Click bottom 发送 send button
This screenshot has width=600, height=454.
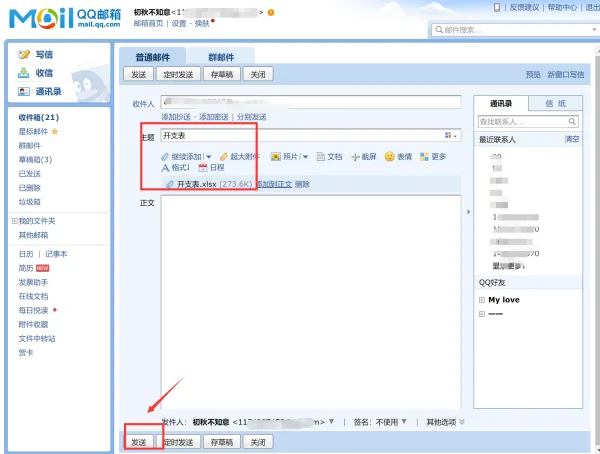[x=139, y=442]
